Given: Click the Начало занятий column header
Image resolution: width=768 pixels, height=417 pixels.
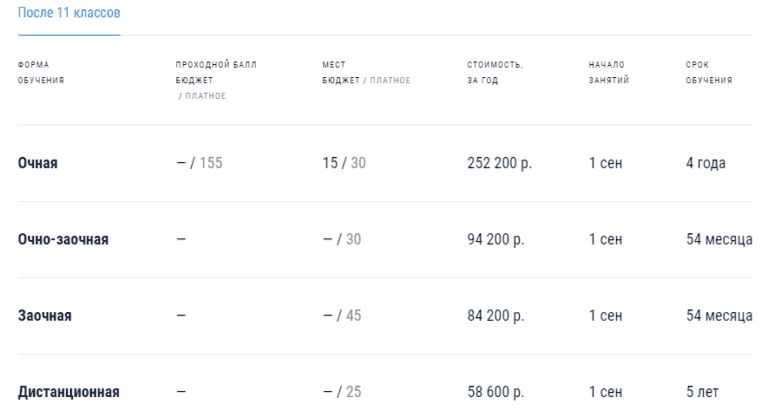Looking at the screenshot, I should (608, 72).
